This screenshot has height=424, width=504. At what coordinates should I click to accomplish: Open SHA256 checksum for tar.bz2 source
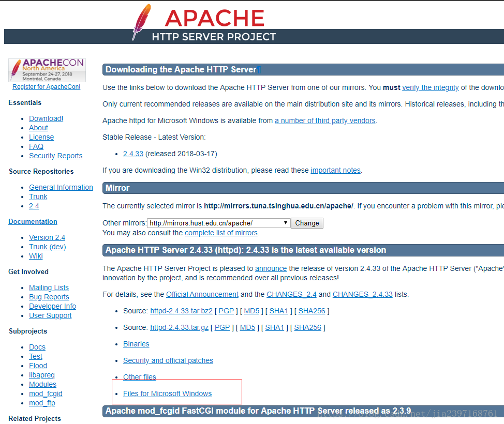[312, 311]
